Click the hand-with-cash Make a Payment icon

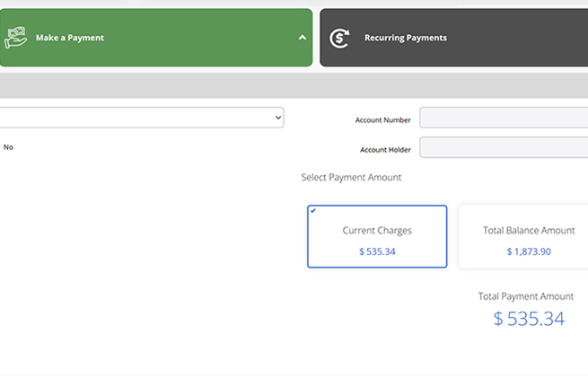coord(16,38)
